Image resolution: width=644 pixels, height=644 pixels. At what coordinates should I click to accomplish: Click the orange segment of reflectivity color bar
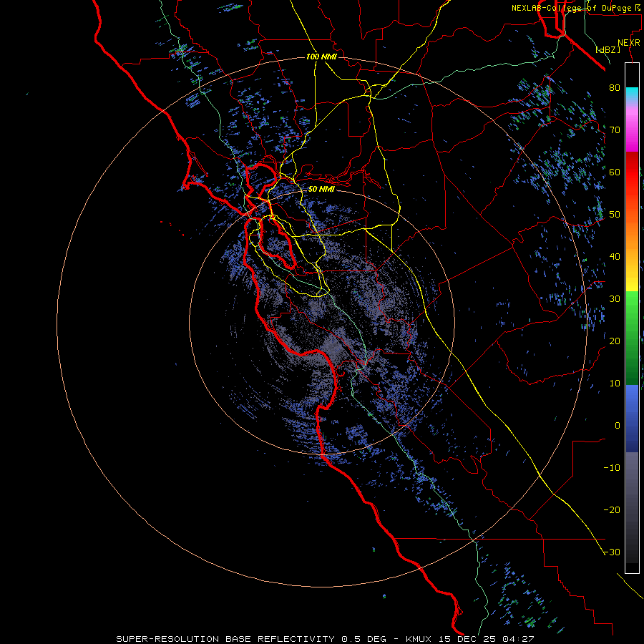click(x=632, y=236)
